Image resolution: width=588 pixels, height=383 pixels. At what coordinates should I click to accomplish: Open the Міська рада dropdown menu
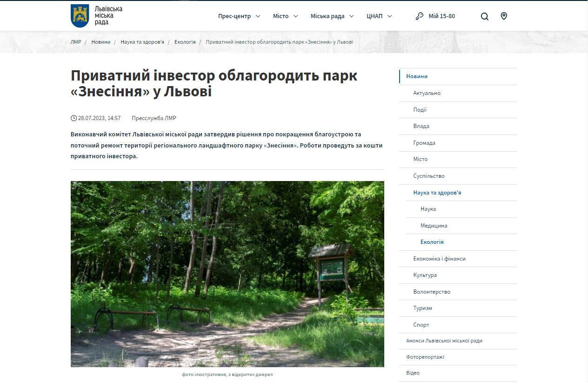tap(332, 16)
